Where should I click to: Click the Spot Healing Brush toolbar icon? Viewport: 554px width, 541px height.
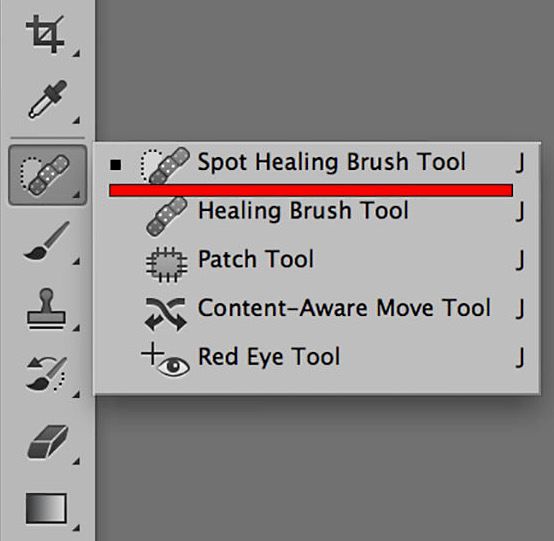coord(47,175)
